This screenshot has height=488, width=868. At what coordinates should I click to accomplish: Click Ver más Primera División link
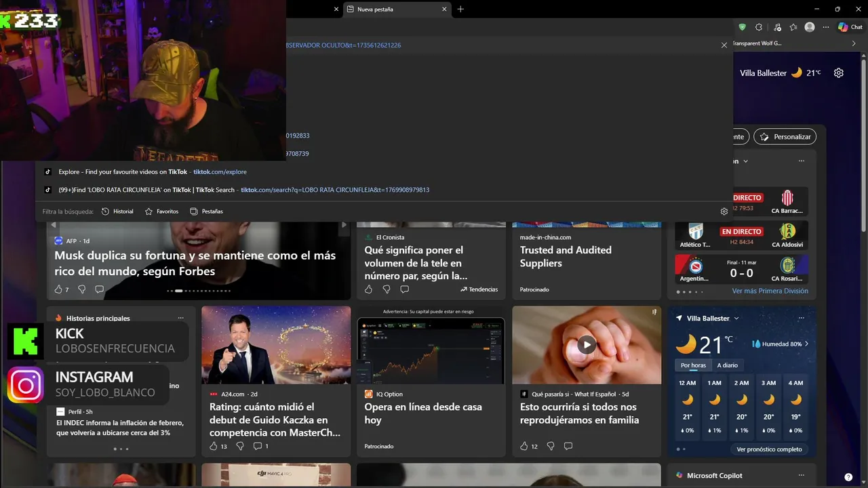(770, 291)
